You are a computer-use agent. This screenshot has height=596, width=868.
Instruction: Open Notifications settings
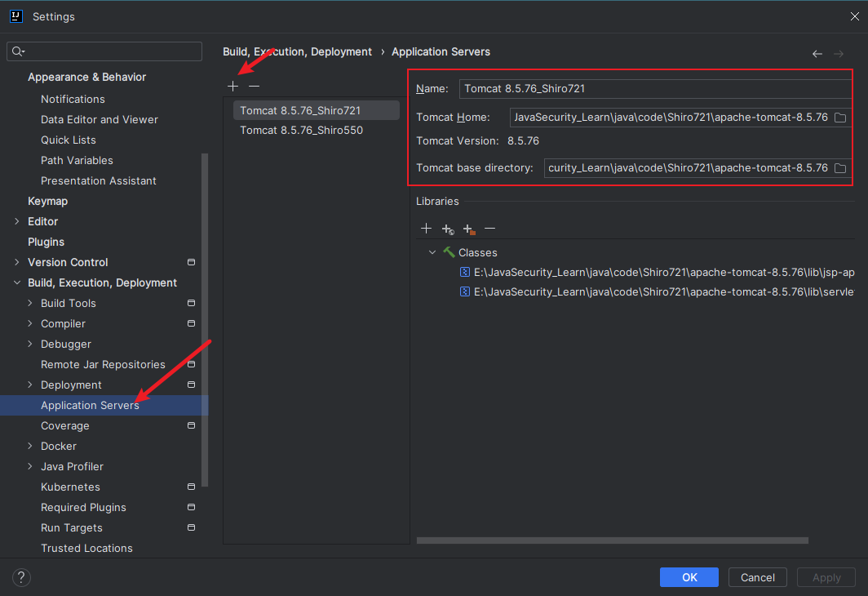73,99
